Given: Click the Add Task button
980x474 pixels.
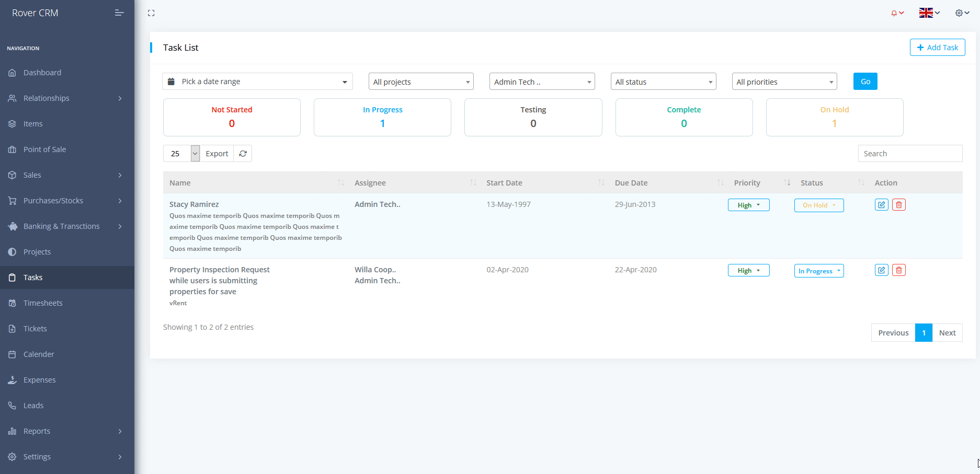Looking at the screenshot, I should click(937, 48).
